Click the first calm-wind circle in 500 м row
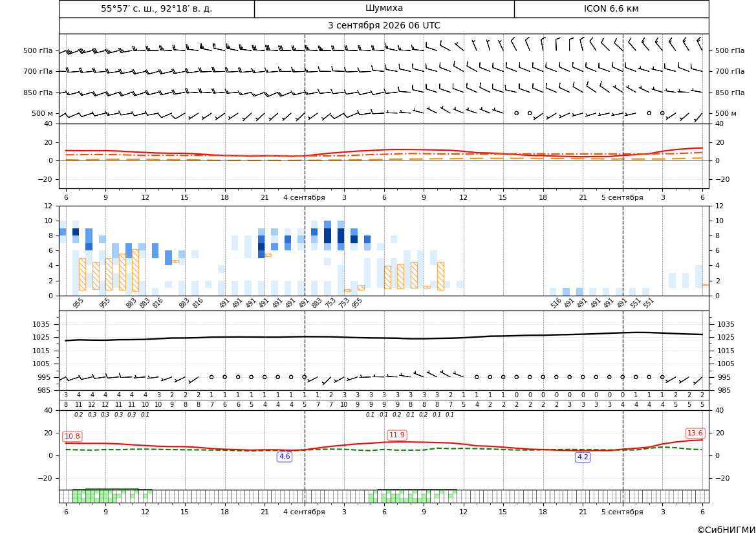Viewport: 756px width, 535px height. coord(516,113)
